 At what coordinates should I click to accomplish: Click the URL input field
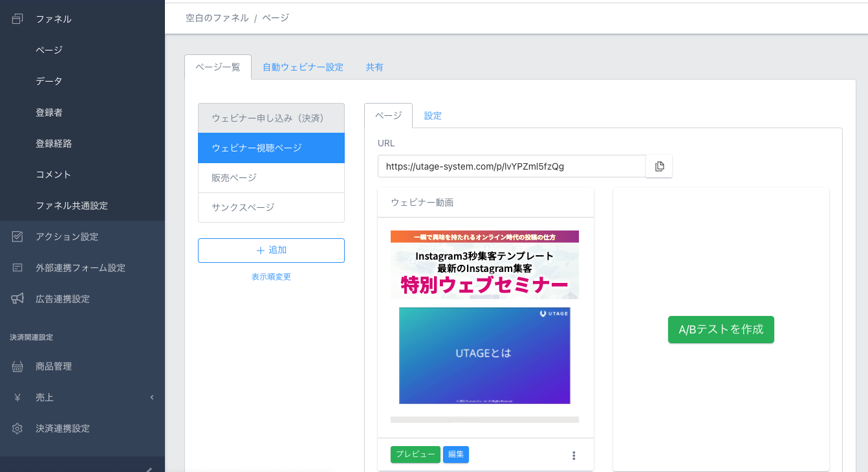(x=511, y=166)
